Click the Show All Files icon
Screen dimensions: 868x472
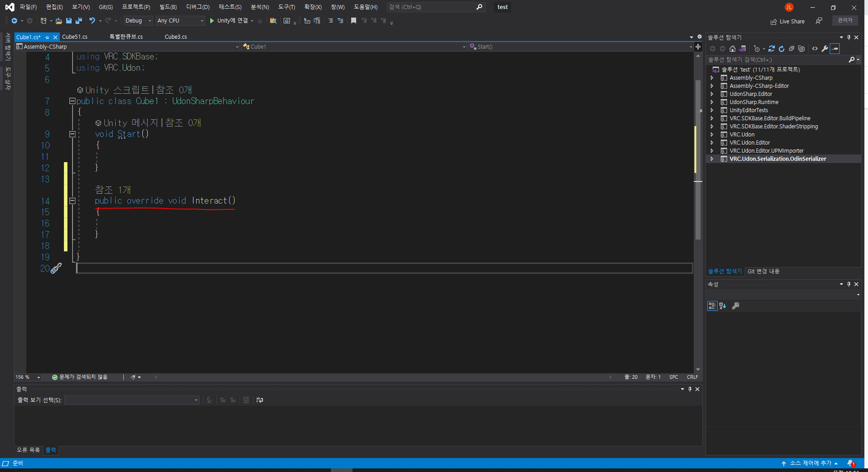point(801,49)
